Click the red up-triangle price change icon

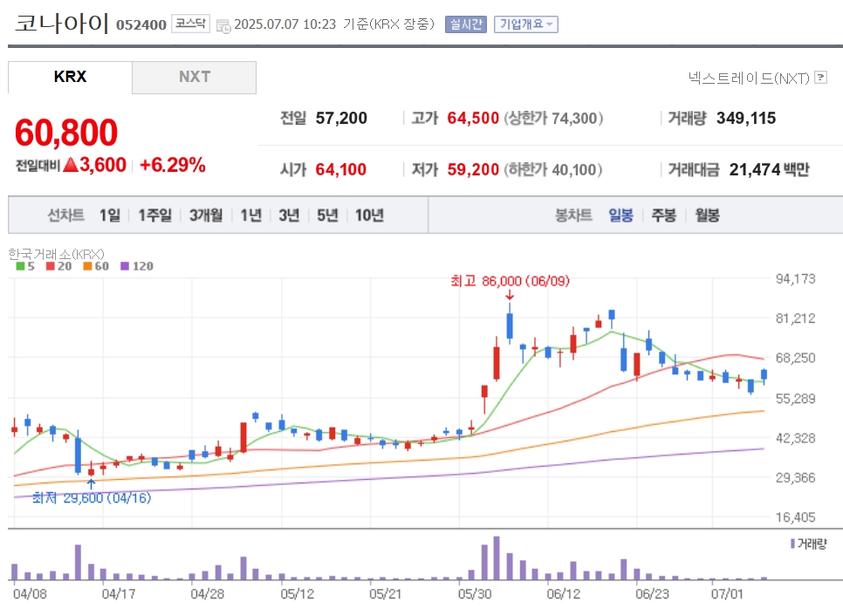[71, 165]
